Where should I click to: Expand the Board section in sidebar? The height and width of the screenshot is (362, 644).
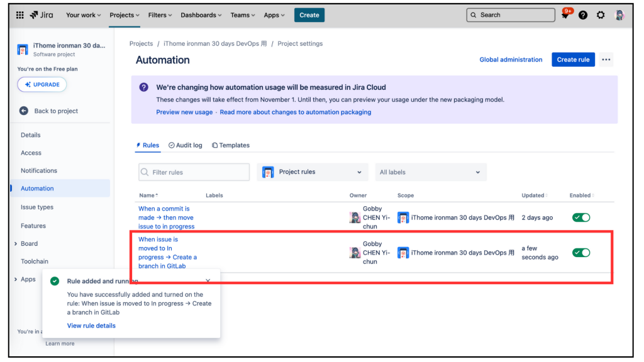(x=16, y=244)
